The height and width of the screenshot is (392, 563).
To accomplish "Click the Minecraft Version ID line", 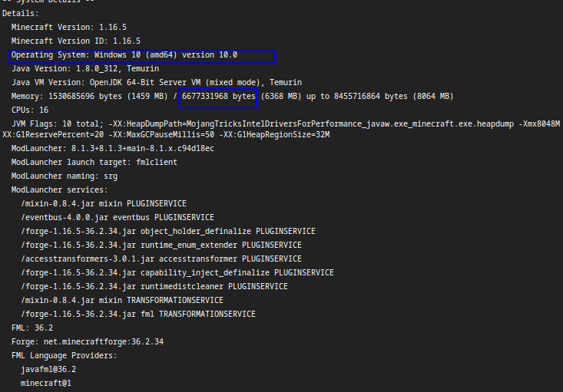I will [75, 41].
